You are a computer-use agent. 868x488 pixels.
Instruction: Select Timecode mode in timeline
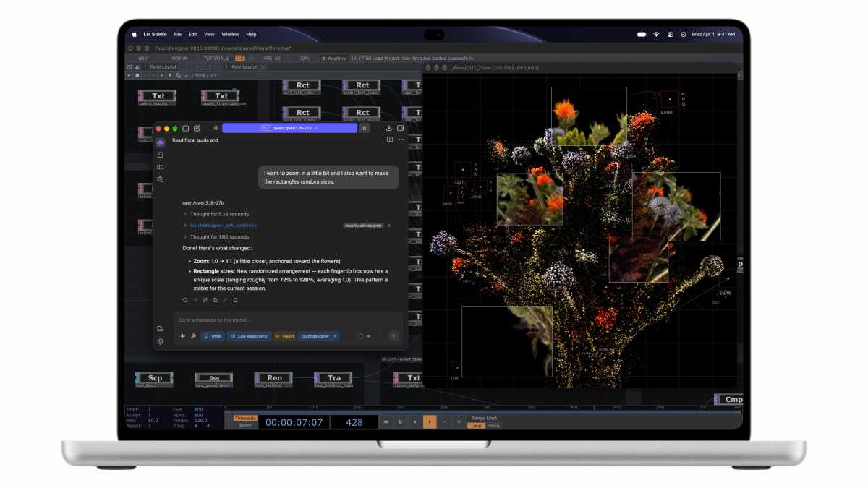pyautogui.click(x=246, y=418)
